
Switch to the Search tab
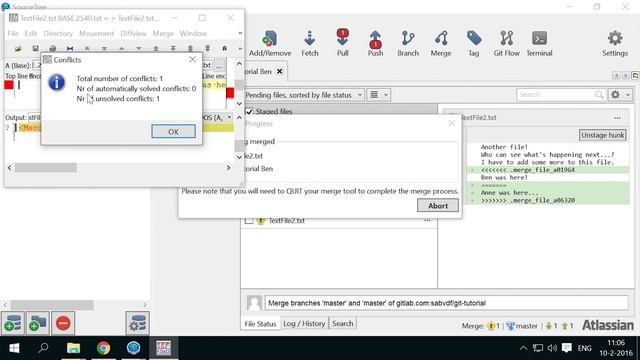point(342,323)
